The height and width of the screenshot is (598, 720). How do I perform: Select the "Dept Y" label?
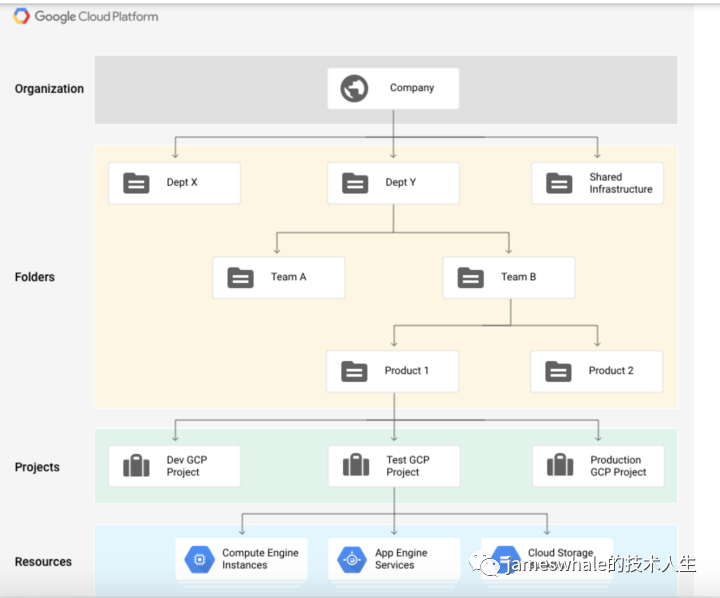(400, 182)
